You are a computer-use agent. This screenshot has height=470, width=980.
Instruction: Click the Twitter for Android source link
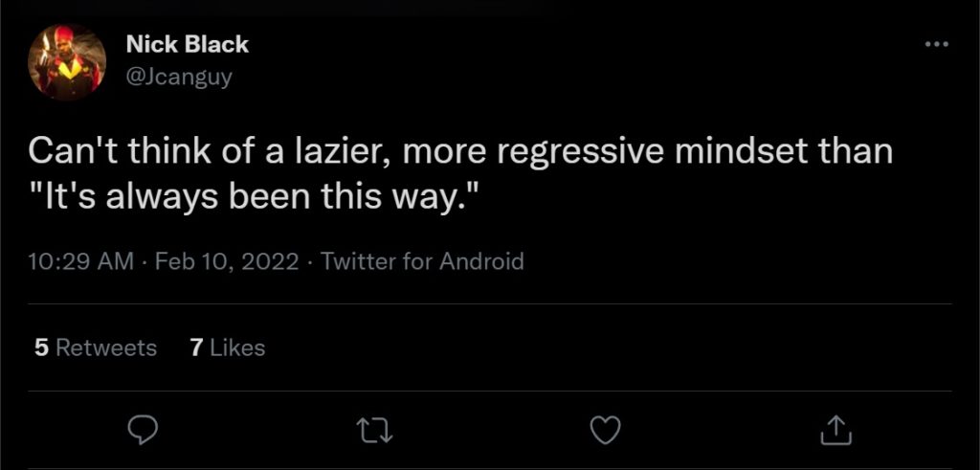(423, 261)
